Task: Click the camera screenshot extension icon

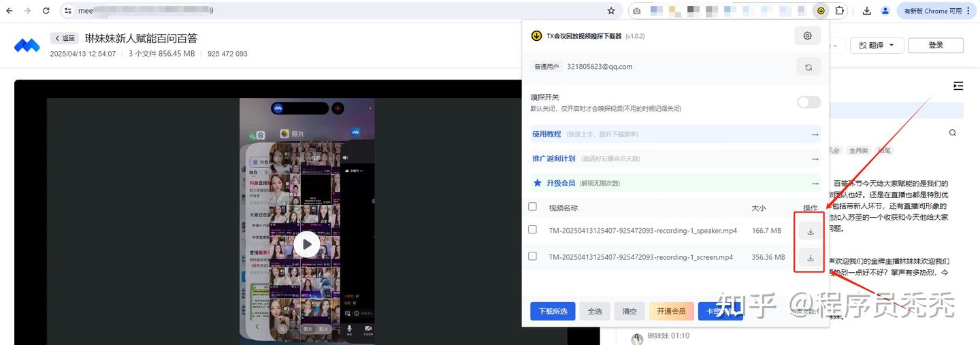Action: point(636,11)
